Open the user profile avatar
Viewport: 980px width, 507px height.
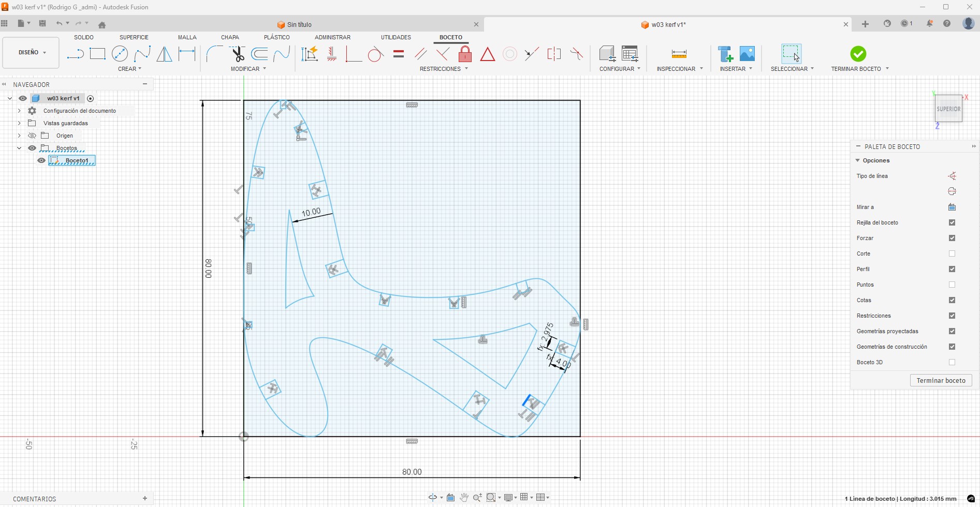coord(968,24)
